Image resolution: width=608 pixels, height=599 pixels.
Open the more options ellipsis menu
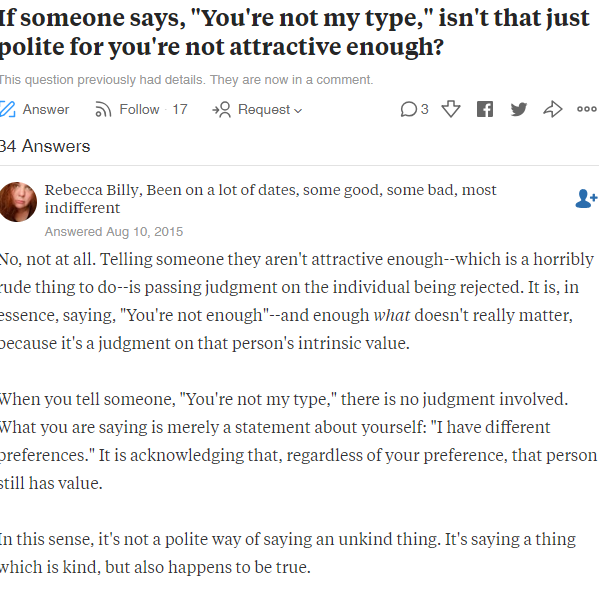coord(587,110)
